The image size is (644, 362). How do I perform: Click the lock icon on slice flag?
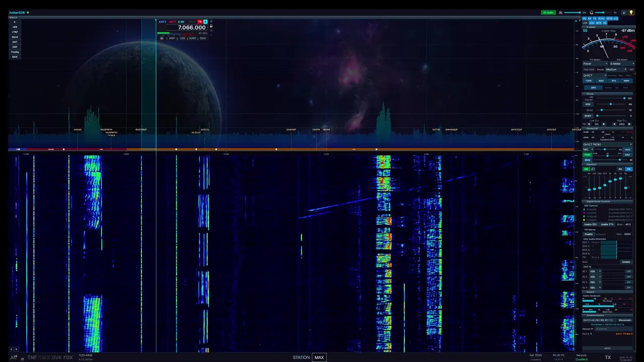pos(211,26)
